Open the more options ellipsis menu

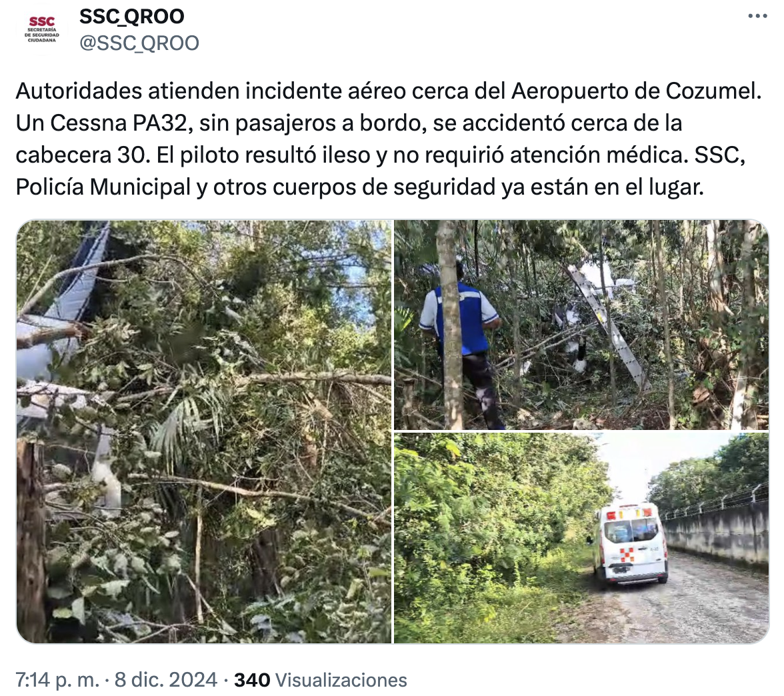[x=757, y=17]
